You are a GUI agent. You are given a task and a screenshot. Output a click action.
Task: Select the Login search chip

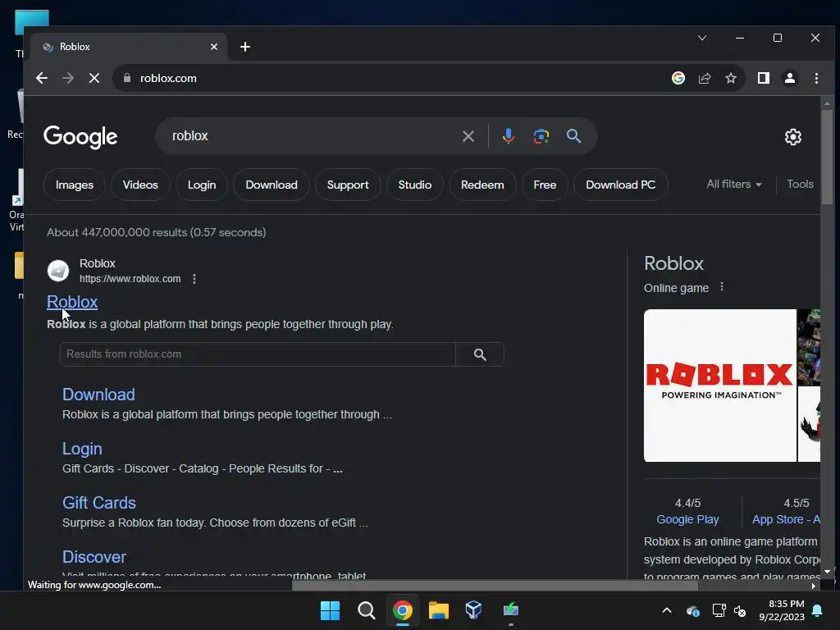tap(202, 185)
